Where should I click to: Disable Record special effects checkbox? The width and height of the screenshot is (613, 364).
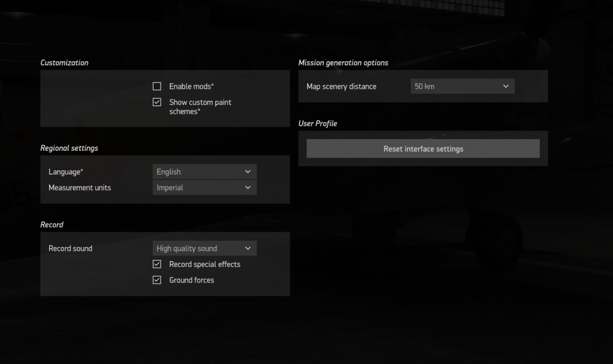(157, 264)
